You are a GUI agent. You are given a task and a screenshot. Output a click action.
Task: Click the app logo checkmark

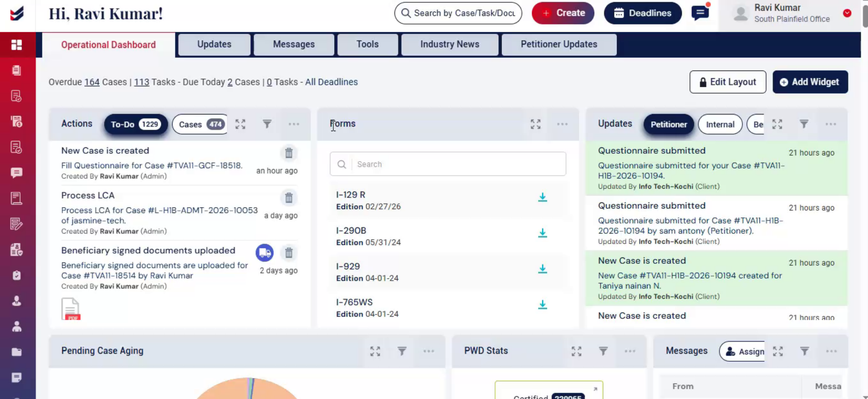(17, 14)
